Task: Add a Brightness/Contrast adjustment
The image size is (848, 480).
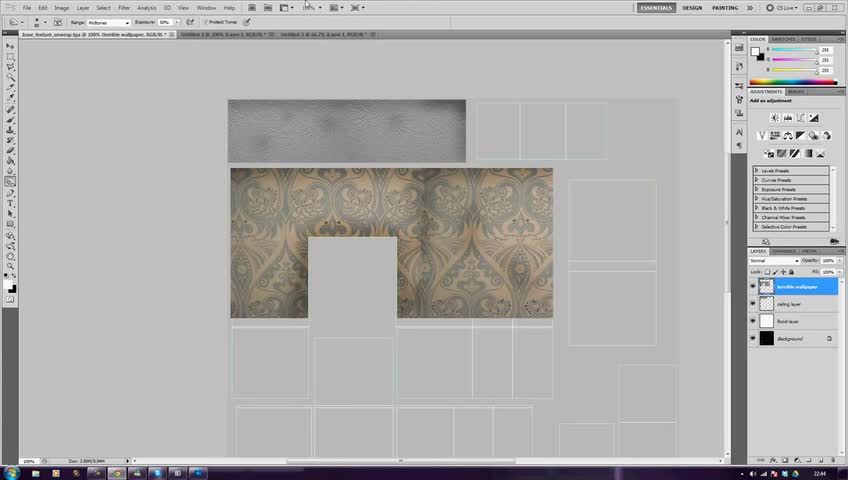Action: coord(774,117)
